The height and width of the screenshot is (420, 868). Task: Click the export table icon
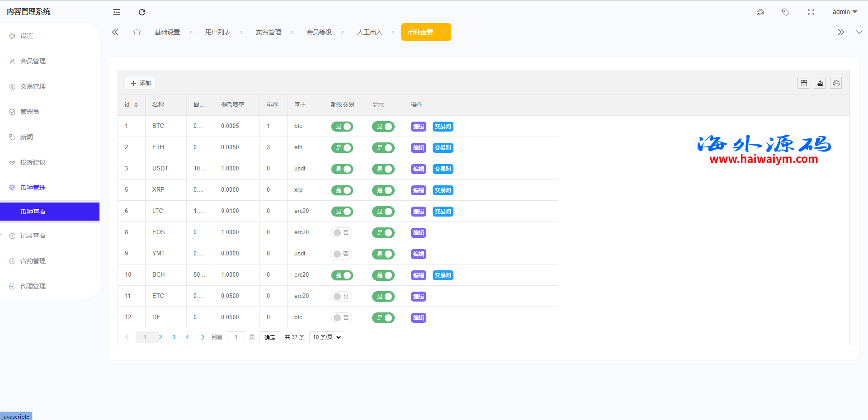tap(820, 83)
